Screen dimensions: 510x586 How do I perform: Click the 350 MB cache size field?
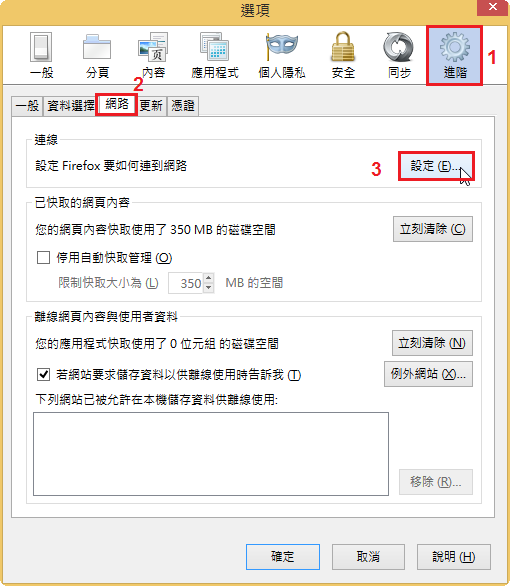186,283
